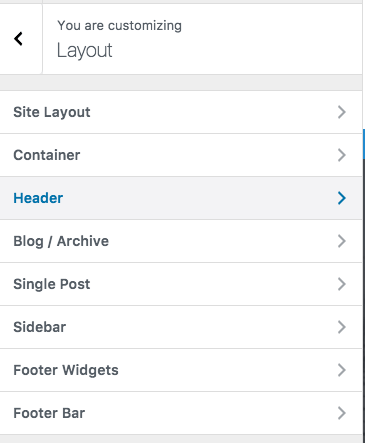This screenshot has width=365, height=443.
Task: Open the Site Layout section
Action: (181, 112)
